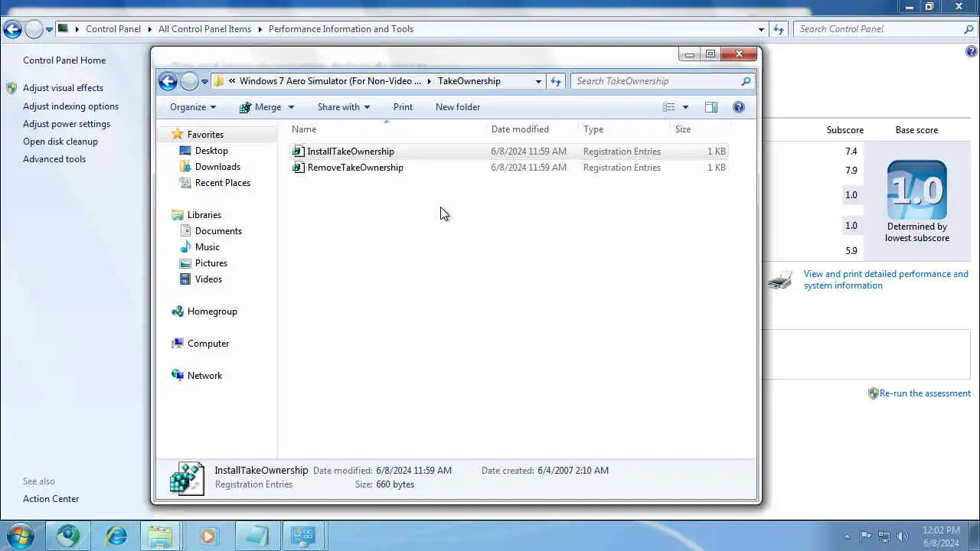Open Adjust indexing options link
The height and width of the screenshot is (551, 980).
(x=70, y=106)
